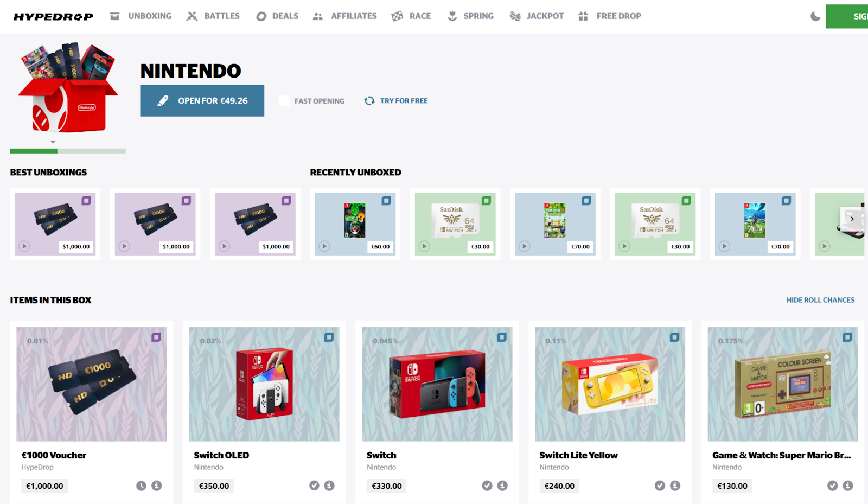Click info icon on €1000 Voucher card

click(157, 486)
